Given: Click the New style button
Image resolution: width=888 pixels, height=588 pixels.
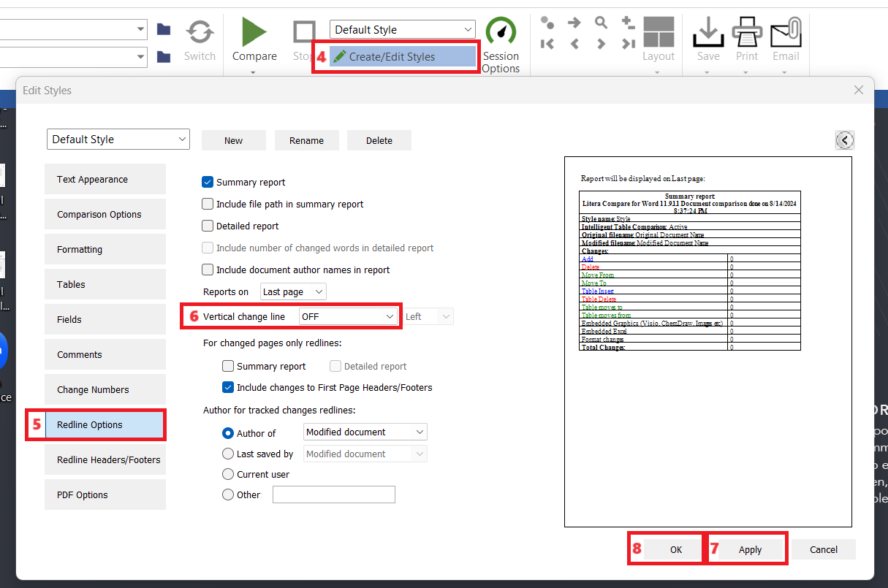Looking at the screenshot, I should point(233,140).
